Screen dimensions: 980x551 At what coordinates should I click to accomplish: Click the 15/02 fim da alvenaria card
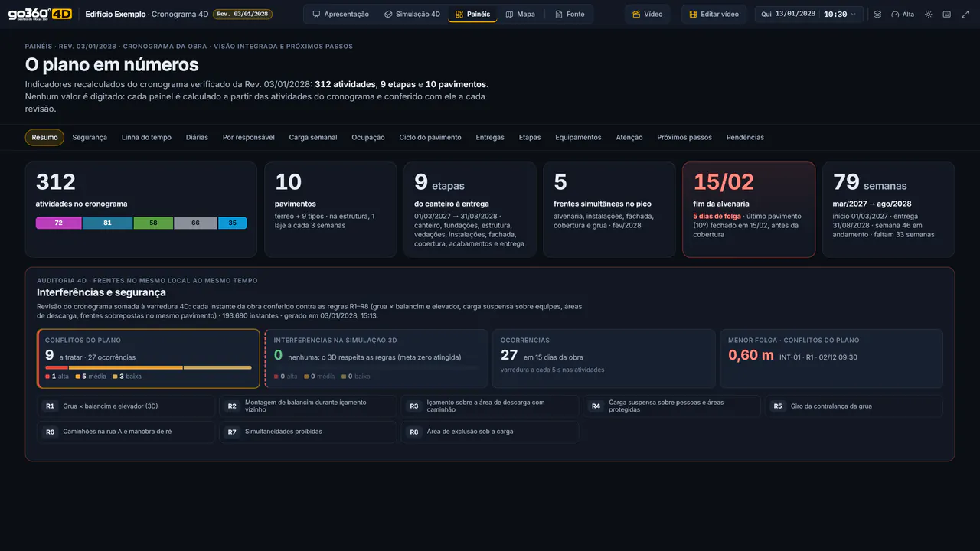click(x=749, y=209)
